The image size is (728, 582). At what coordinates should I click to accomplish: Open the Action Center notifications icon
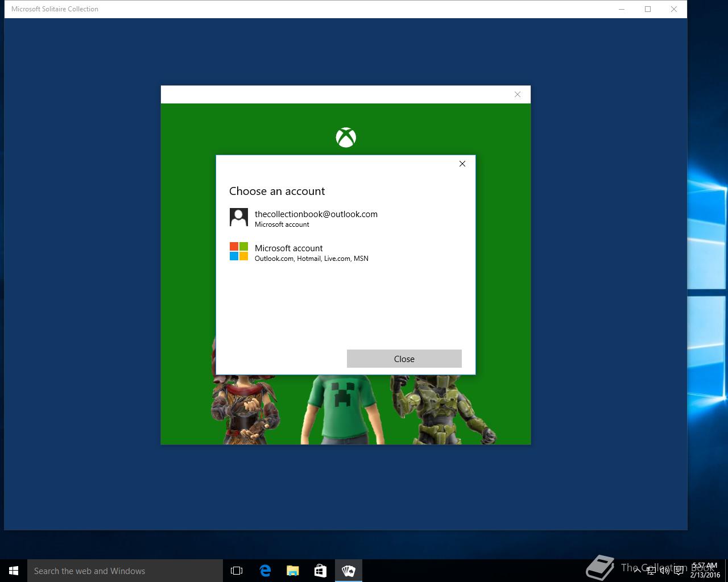pos(679,571)
